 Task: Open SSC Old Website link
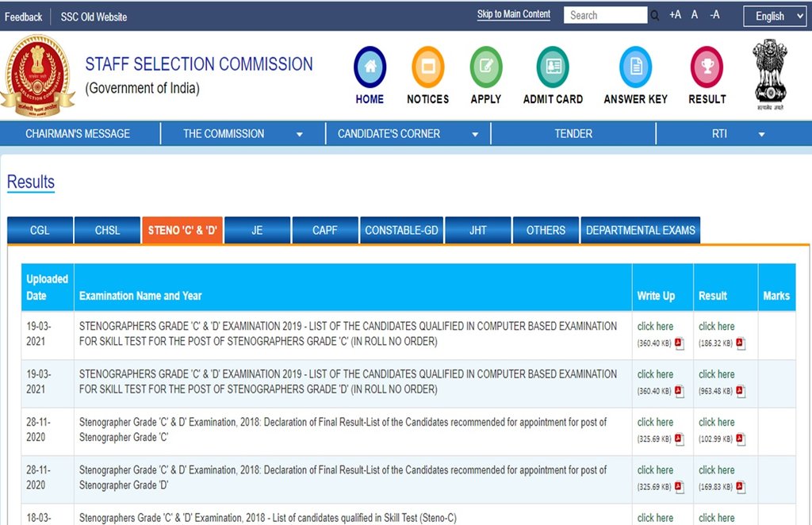[x=94, y=17]
